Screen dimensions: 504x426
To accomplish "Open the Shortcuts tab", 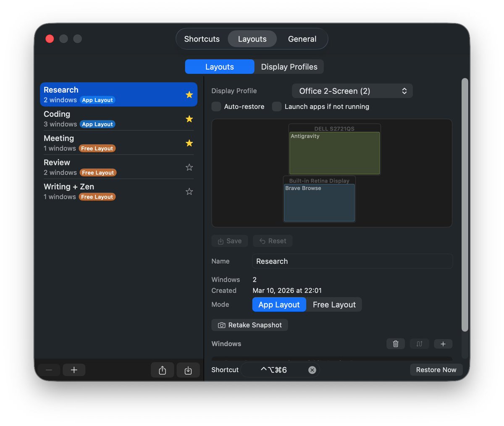I will tap(202, 39).
